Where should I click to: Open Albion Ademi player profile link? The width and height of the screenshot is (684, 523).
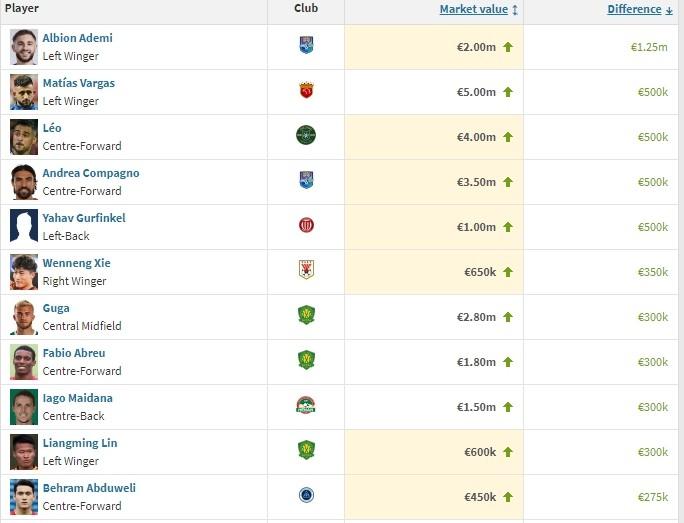pos(77,38)
